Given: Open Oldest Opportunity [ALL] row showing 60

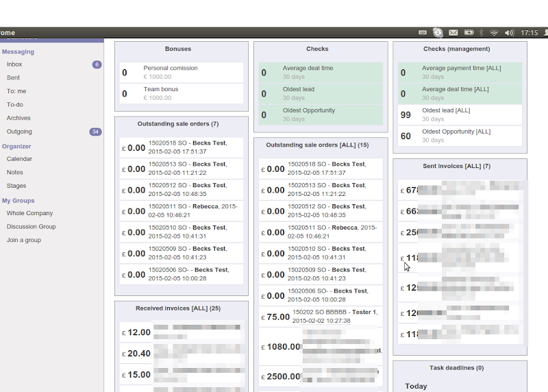Looking at the screenshot, I should [x=460, y=136].
